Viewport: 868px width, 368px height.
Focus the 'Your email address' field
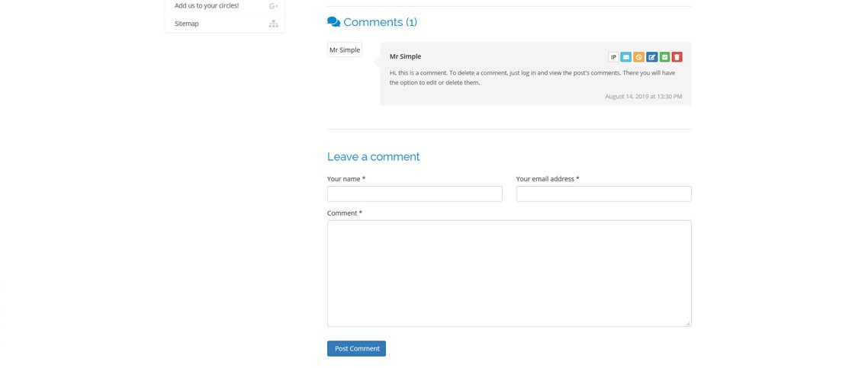603,194
